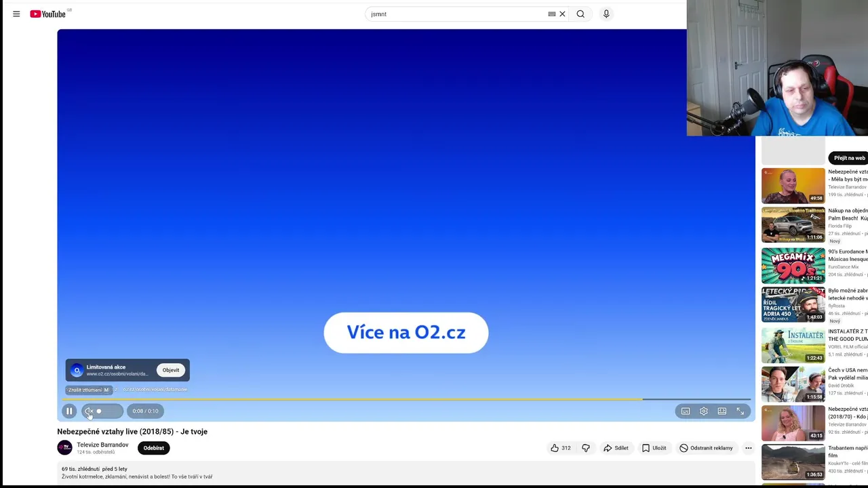868x488 pixels.
Task: Click the "69 tis. zhlédnutí před 5 lety" text
Action: pos(94,469)
